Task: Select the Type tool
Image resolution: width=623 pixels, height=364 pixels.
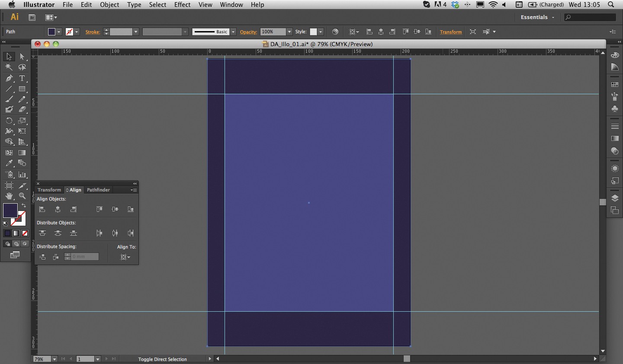Action: 22,78
